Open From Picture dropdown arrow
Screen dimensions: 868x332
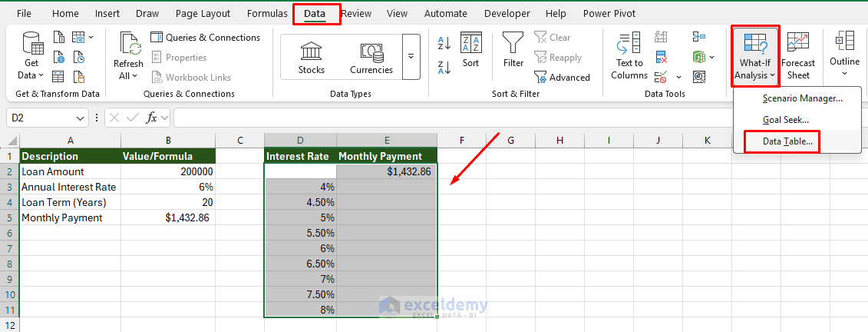[x=91, y=37]
